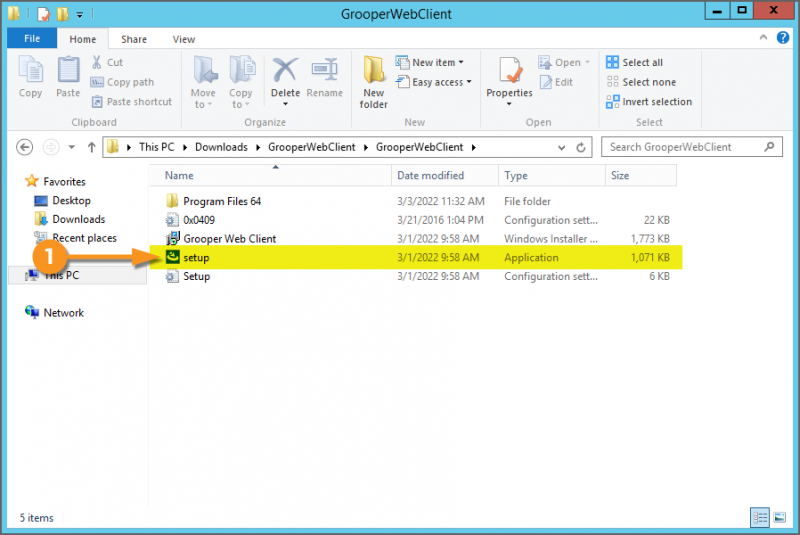Open Recent locations dropdown next to Forward
This screenshot has width=800, height=535.
tap(72, 147)
